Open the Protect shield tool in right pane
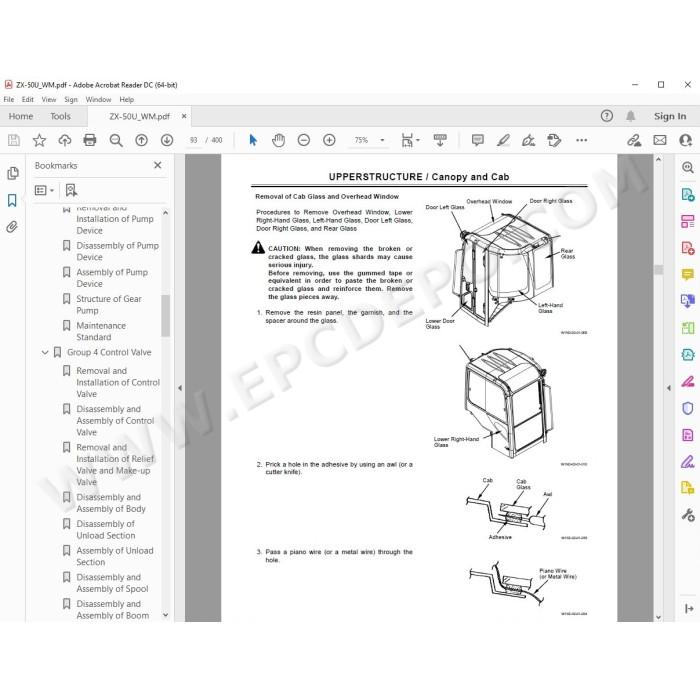The width and height of the screenshot is (700, 700). coord(688,408)
